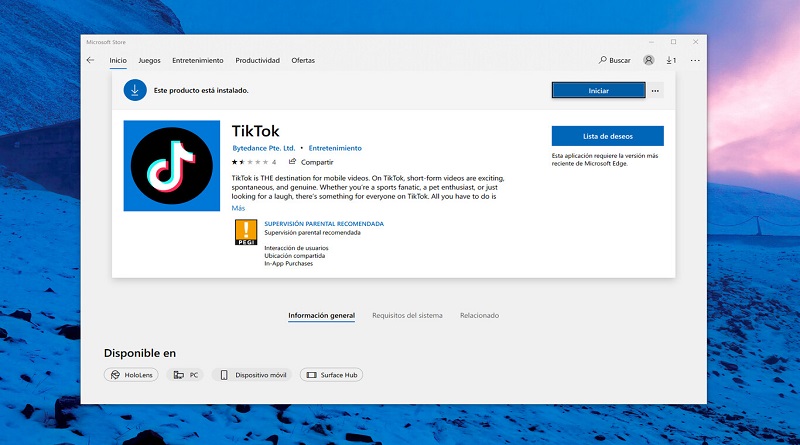Share the app via Compartir

tap(311, 162)
